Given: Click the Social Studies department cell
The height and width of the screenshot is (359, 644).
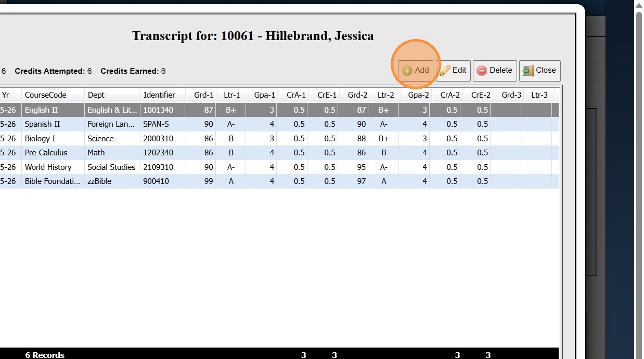Looking at the screenshot, I should tap(112, 167).
